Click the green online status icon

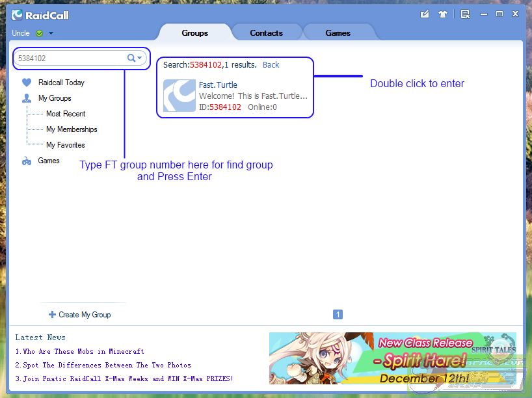(x=40, y=33)
